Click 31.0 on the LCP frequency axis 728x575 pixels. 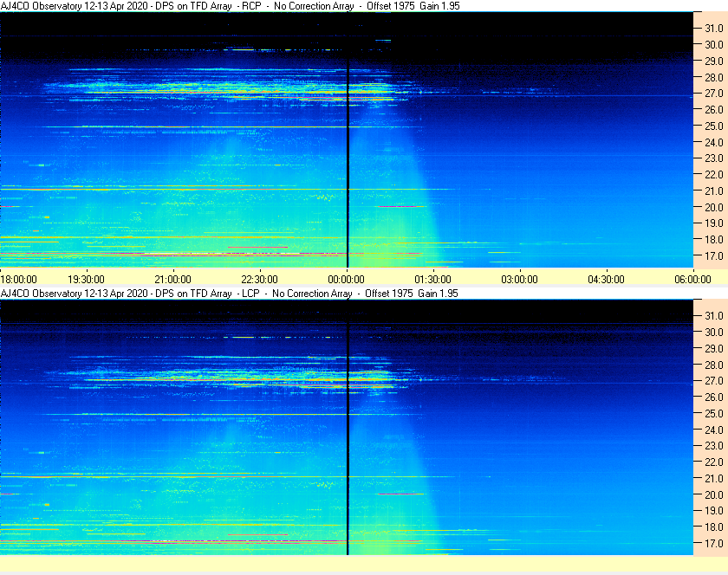(714, 315)
